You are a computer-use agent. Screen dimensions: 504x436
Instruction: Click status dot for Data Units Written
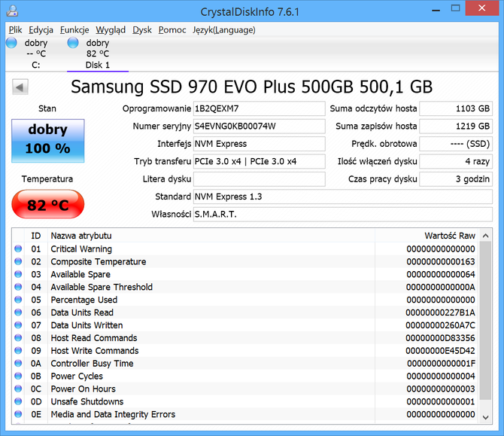(x=18, y=325)
